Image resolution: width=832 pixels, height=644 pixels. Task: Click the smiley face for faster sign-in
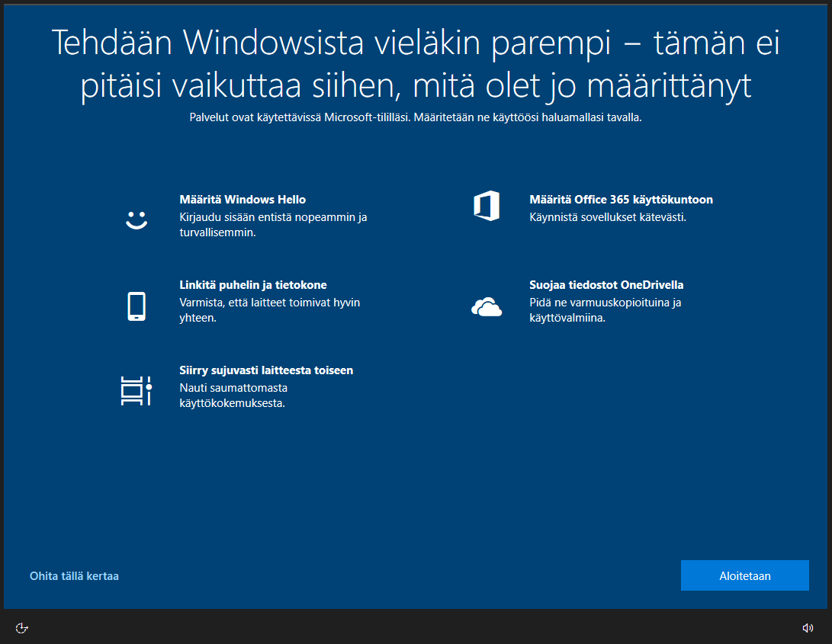click(136, 221)
